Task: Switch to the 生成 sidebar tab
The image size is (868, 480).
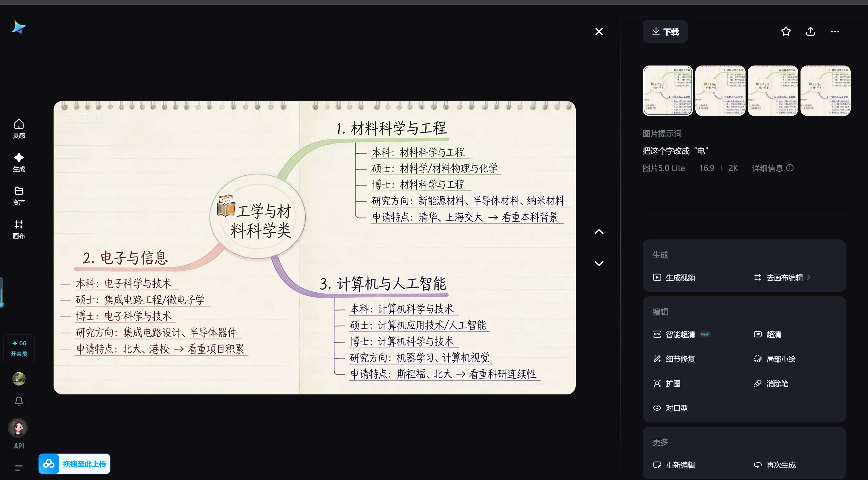Action: coord(19,162)
